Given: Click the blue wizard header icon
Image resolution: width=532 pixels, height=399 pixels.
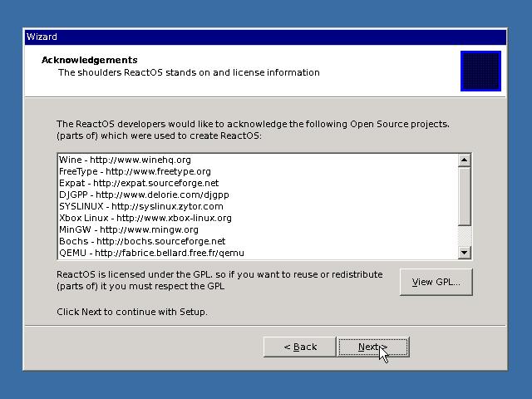Looking at the screenshot, I should coord(480,71).
